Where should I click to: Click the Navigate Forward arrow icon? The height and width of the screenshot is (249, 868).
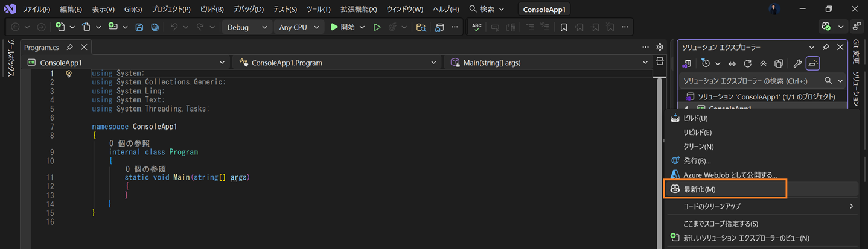click(41, 27)
